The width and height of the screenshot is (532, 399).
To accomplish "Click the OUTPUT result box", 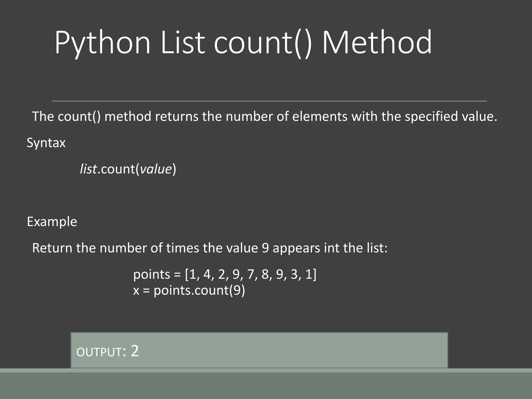I will click(x=259, y=350).
